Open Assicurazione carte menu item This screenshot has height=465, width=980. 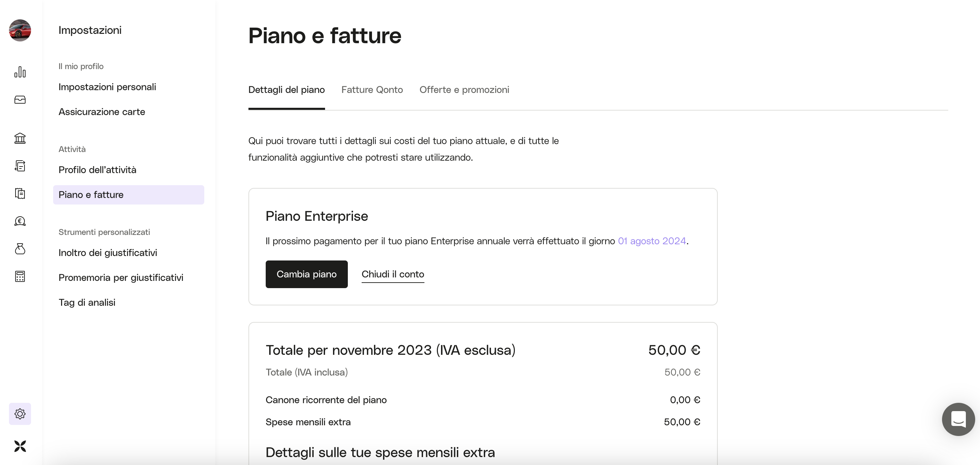[x=101, y=112]
